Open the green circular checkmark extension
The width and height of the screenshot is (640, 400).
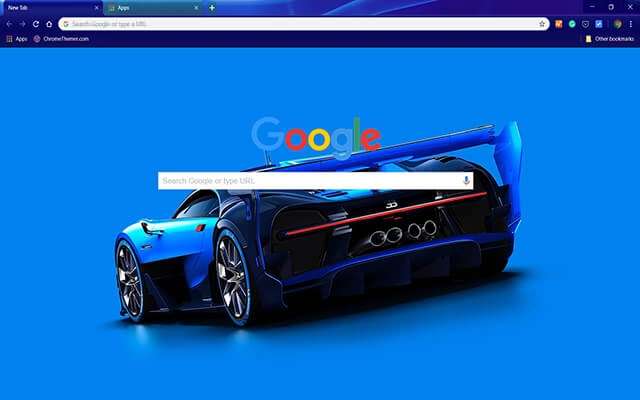pos(572,24)
